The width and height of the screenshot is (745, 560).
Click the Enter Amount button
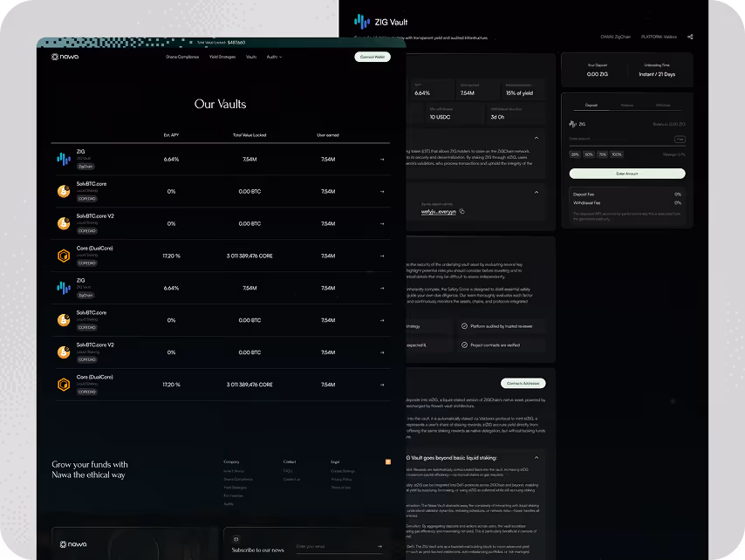pyautogui.click(x=627, y=174)
